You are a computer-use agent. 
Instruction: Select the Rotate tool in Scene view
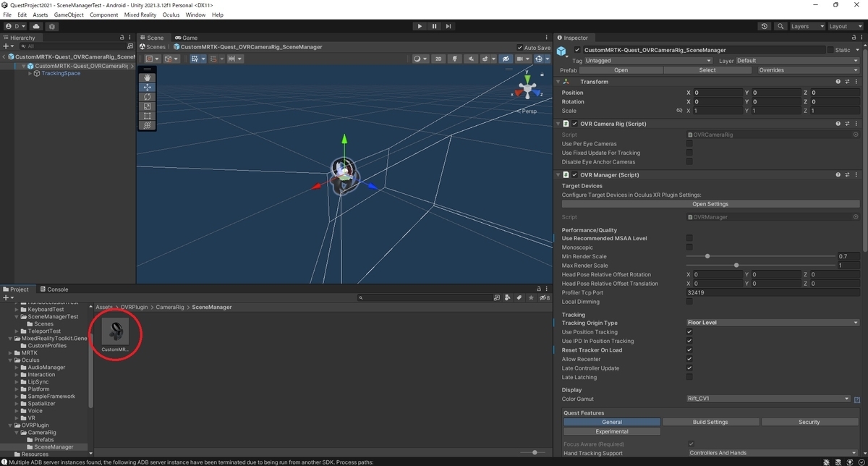148,96
